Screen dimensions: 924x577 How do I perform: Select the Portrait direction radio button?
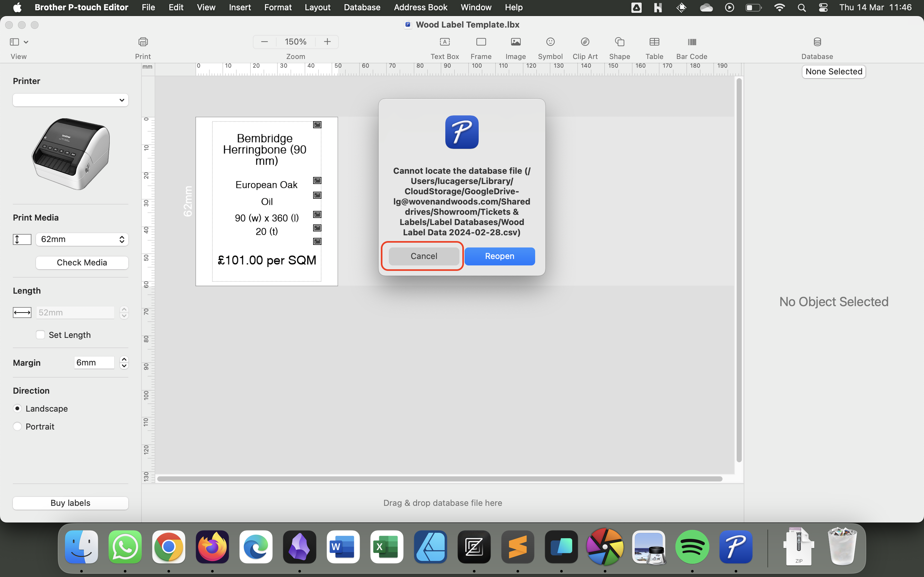18,426
